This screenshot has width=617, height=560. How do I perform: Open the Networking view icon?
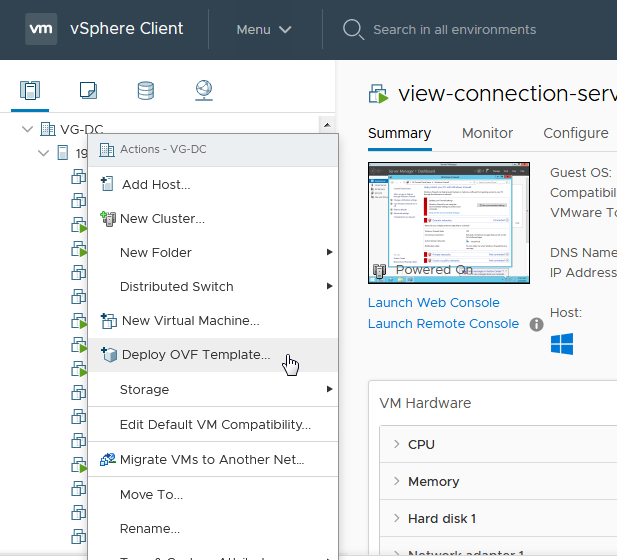[x=204, y=91]
